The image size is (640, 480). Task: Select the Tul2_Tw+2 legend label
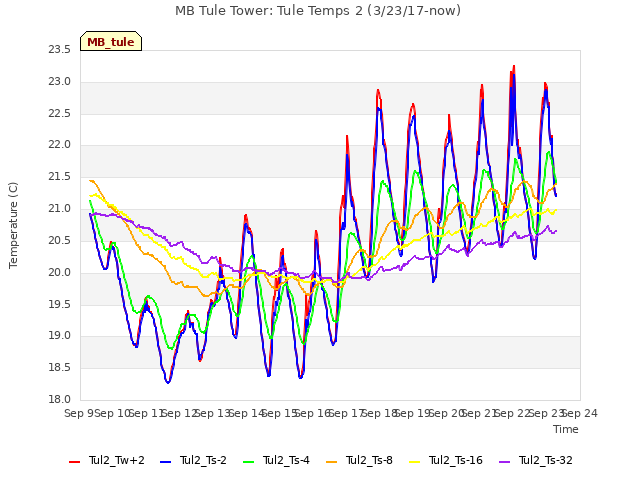point(117,460)
